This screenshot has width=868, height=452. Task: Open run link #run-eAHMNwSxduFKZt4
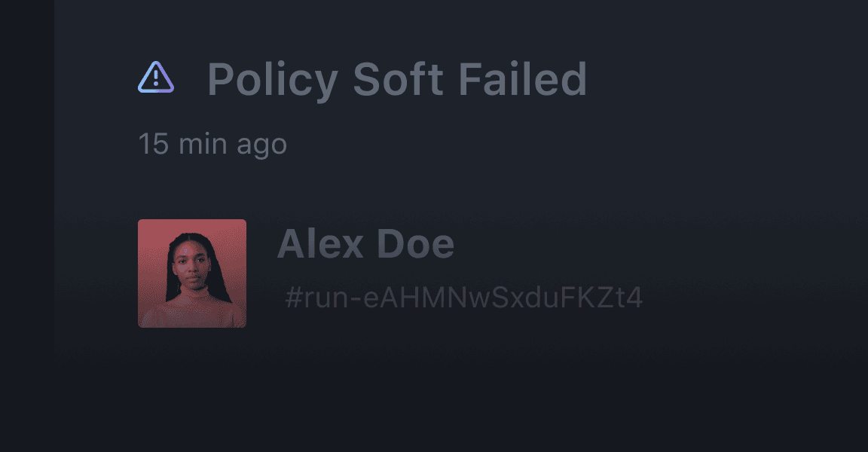[x=464, y=298]
